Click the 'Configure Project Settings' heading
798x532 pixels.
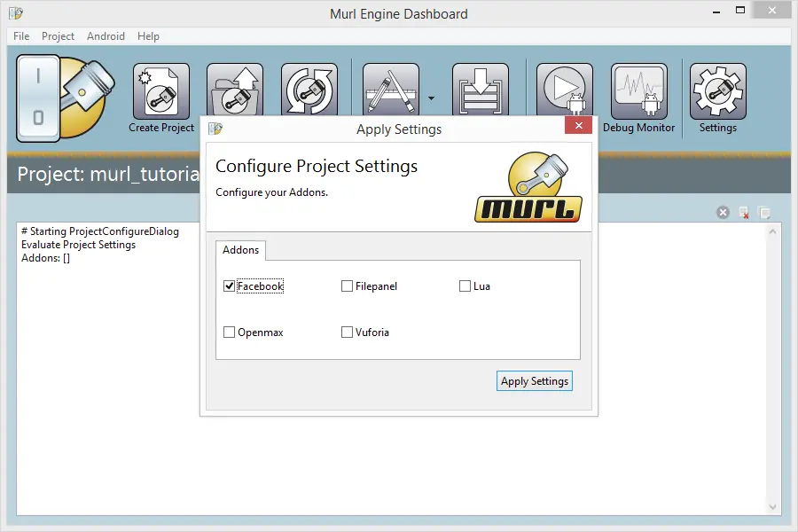tap(317, 166)
